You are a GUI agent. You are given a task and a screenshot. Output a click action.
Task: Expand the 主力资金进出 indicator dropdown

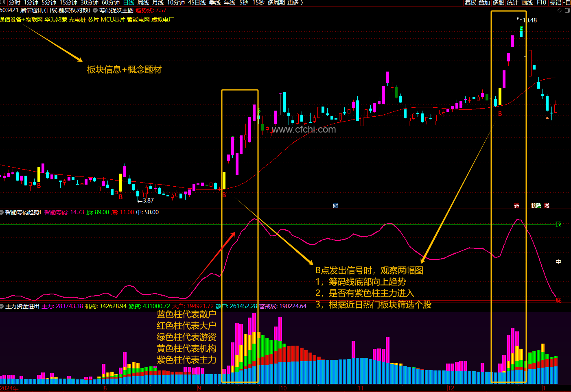coord(2,306)
